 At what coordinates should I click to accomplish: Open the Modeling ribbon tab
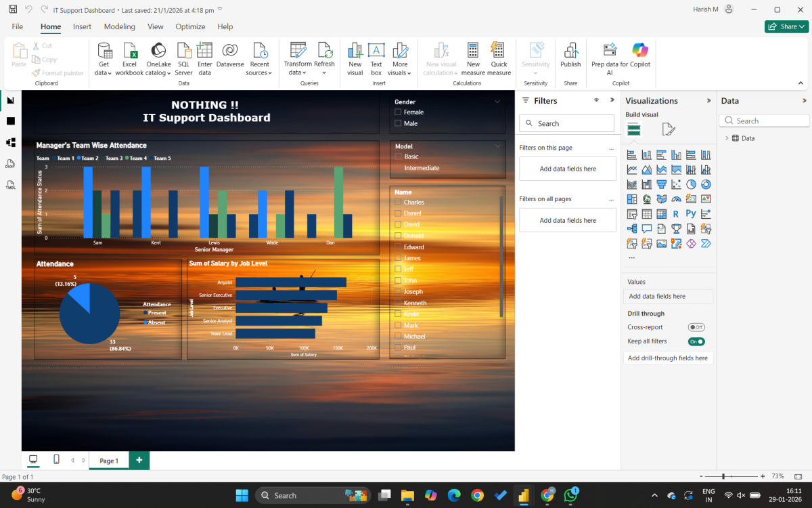coord(119,26)
